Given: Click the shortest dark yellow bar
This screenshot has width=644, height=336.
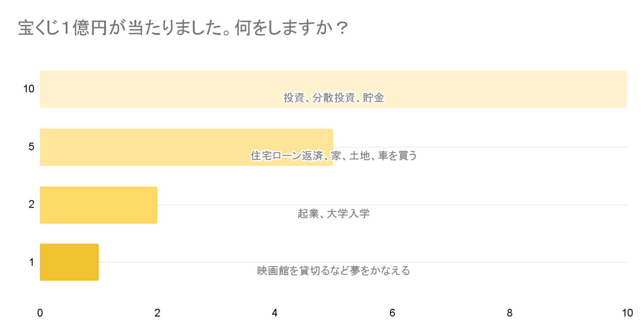Looking at the screenshot, I should coord(69,262).
